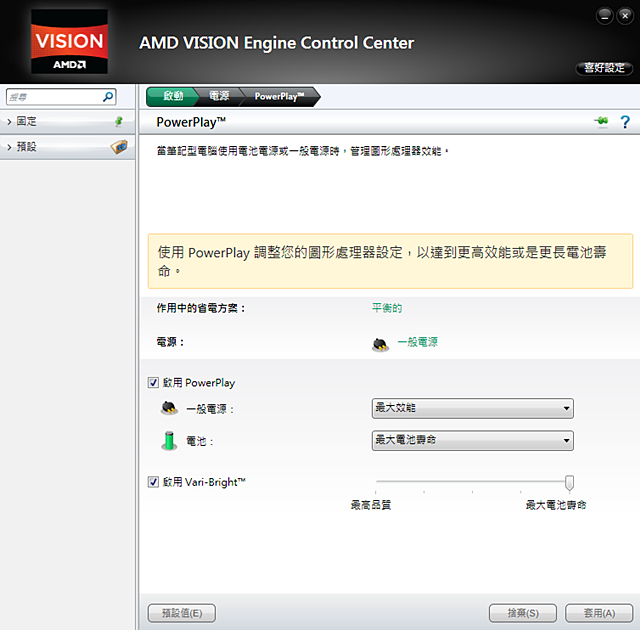Viewport: 640px width, 630px height.
Task: Select the 電源 breadcrumb tab
Action: coord(219,96)
